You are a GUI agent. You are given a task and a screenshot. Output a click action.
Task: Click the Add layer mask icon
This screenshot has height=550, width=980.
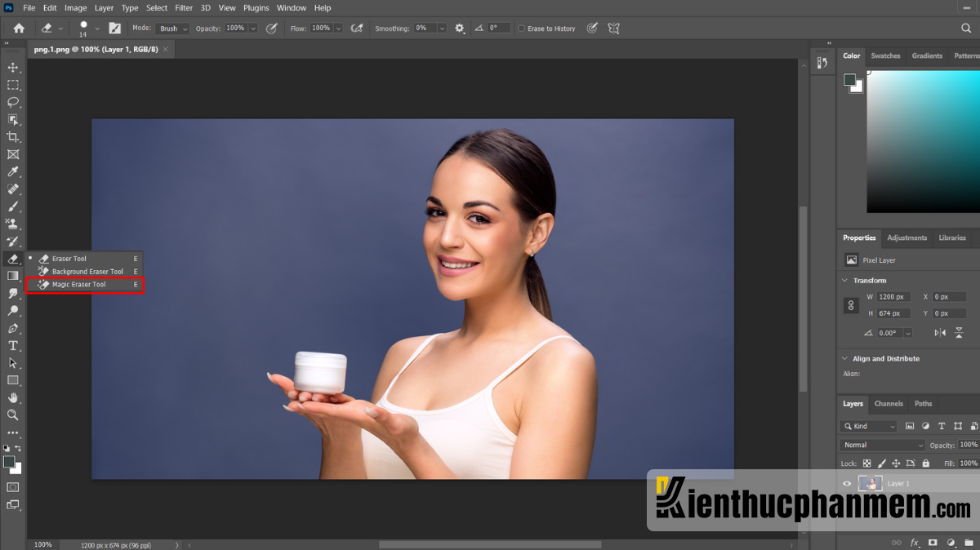coord(933,543)
